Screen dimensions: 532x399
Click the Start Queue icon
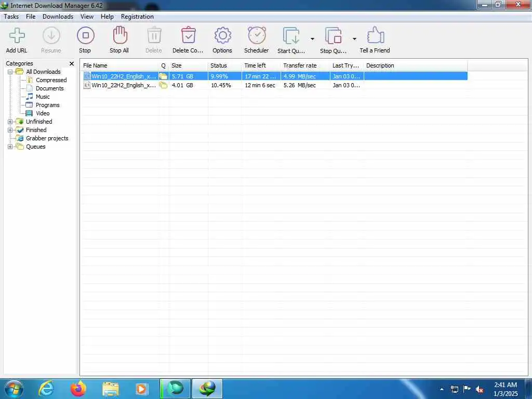291,36
